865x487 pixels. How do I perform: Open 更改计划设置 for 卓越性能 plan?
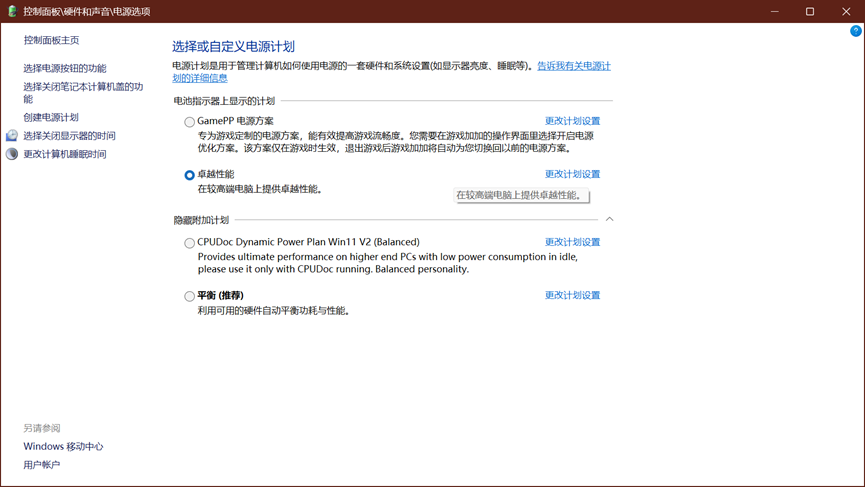[x=572, y=174]
